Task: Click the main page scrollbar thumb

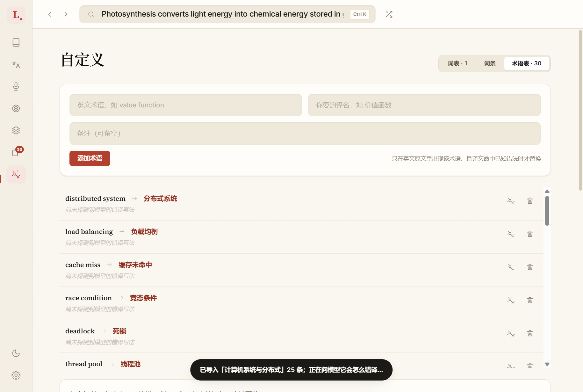Action: [580, 110]
